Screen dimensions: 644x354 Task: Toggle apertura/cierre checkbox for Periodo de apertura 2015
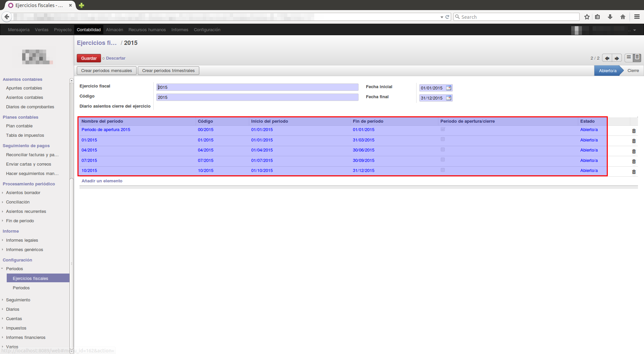(443, 129)
